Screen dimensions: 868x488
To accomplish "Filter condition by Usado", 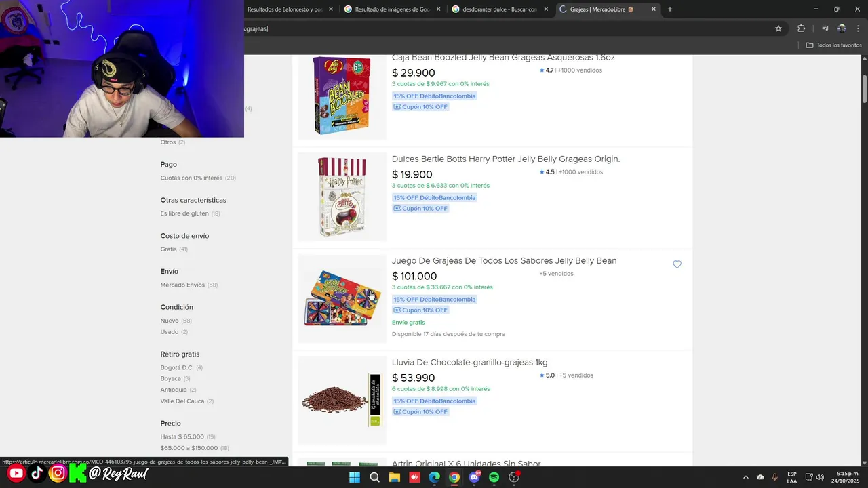I will click(x=170, y=332).
